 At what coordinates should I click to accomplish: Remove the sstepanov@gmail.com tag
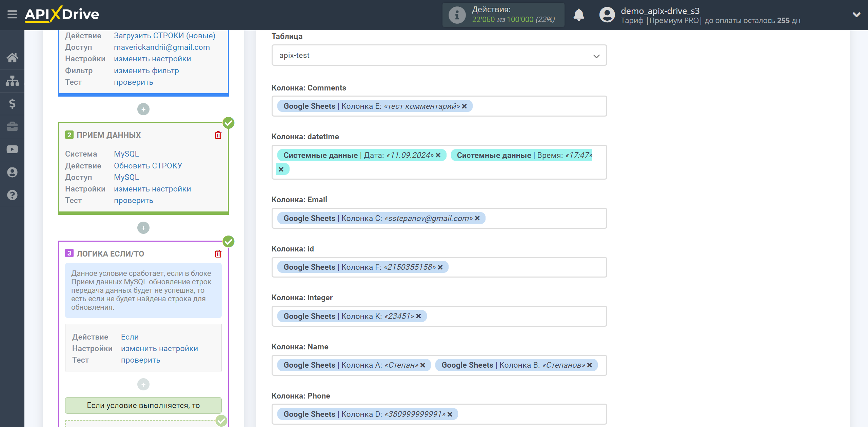coord(477,218)
